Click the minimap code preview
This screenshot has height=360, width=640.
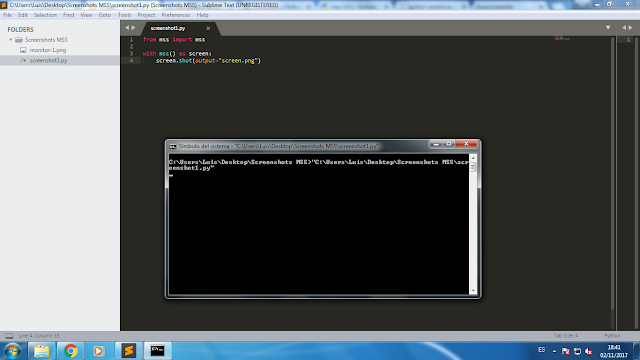click(562, 38)
